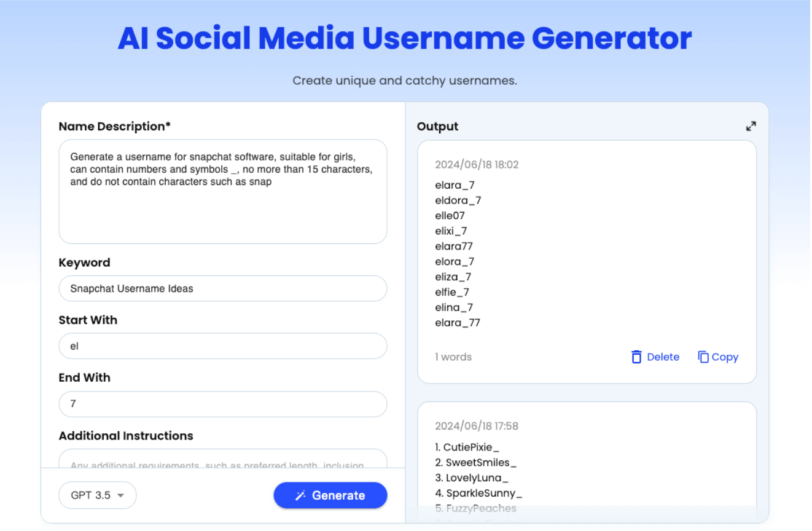This screenshot has width=812, height=531.
Task: Select the username elara_7 in the output
Action: pyautogui.click(x=455, y=184)
